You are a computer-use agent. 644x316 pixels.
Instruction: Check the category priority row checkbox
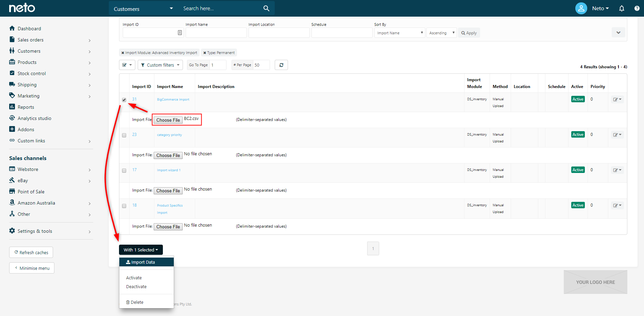(124, 135)
